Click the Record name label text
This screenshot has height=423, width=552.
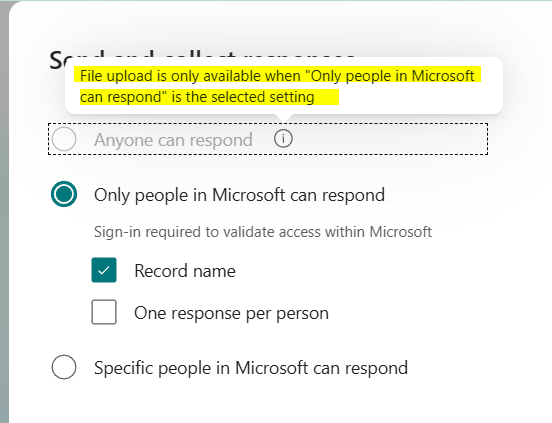[x=185, y=271]
